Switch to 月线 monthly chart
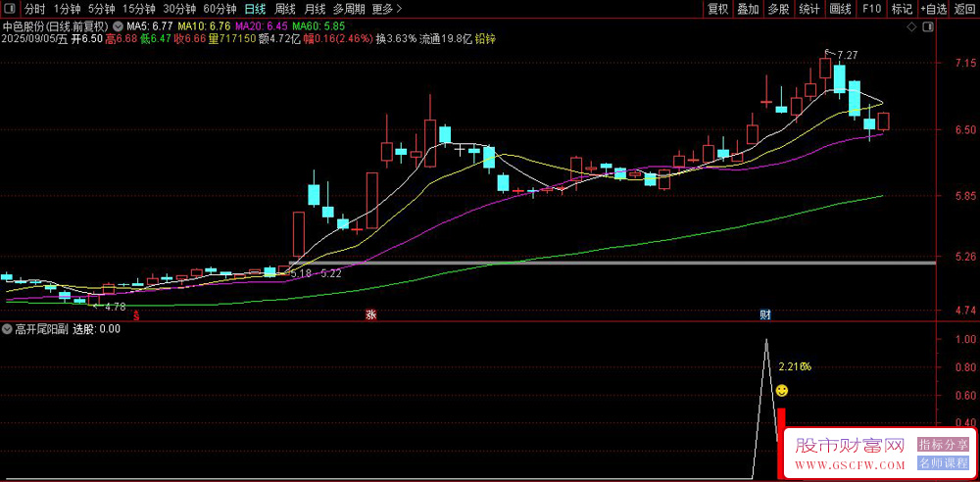The height and width of the screenshot is (482, 980). [315, 9]
